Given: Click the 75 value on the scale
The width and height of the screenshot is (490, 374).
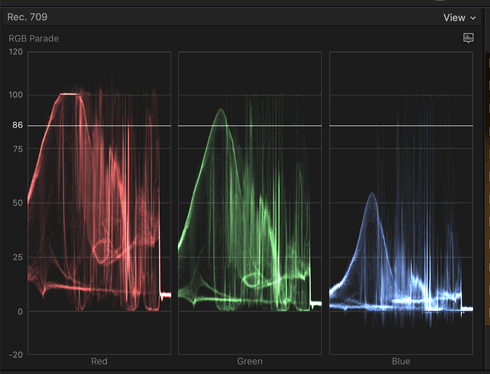Looking at the screenshot, I should (18, 149).
